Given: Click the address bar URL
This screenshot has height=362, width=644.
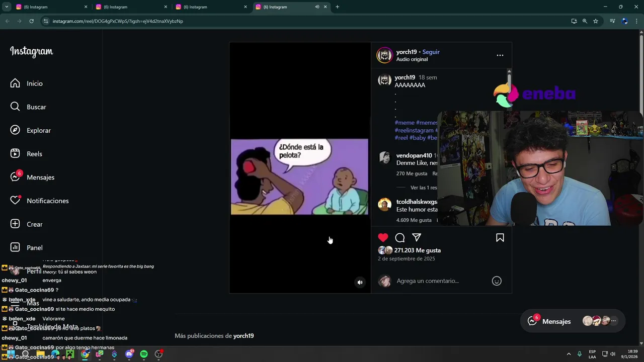Looking at the screenshot, I should click(118, 21).
